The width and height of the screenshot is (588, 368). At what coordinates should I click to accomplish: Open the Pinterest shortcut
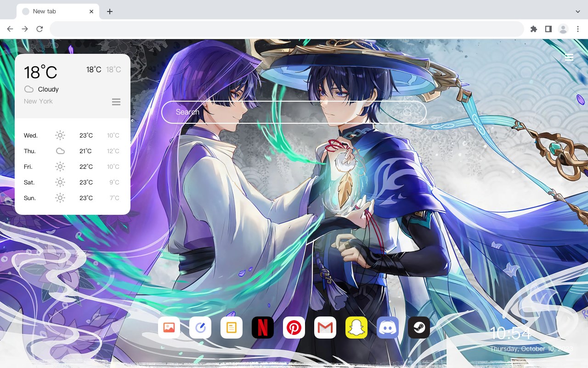pyautogui.click(x=294, y=328)
